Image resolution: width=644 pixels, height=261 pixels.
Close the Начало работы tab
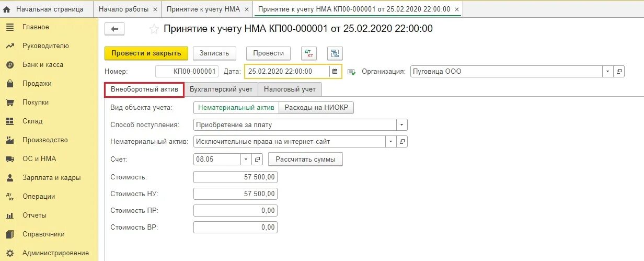[x=154, y=9]
